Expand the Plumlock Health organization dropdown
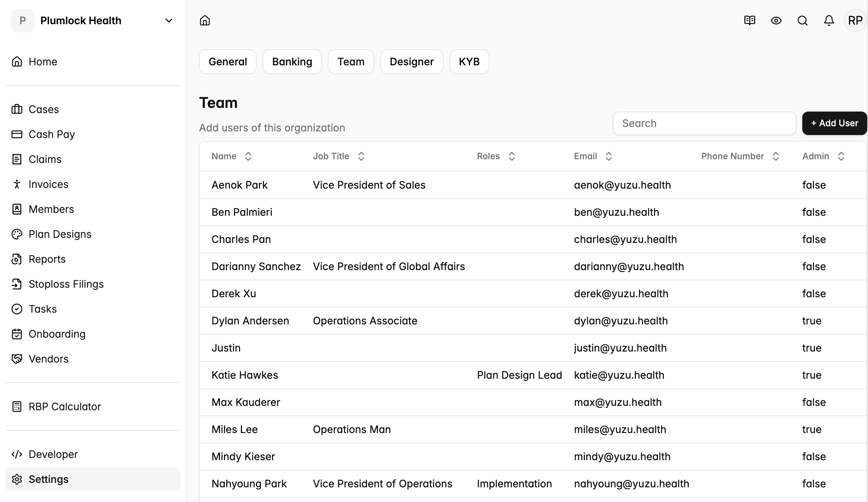 169,21
